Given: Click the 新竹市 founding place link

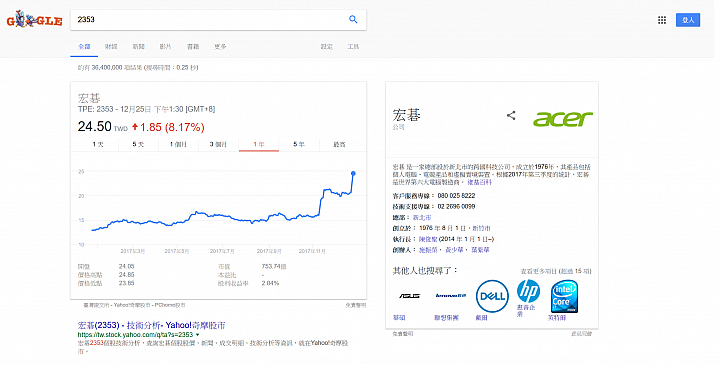Looking at the screenshot, I should coord(481,228).
